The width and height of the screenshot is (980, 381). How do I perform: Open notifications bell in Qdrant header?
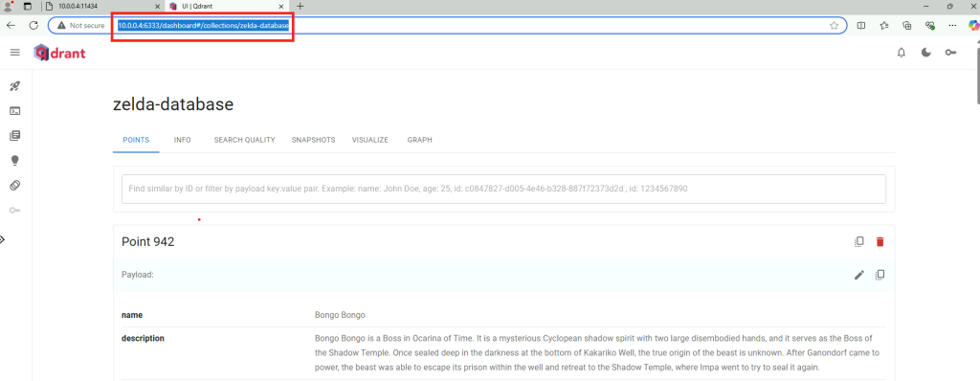902,54
